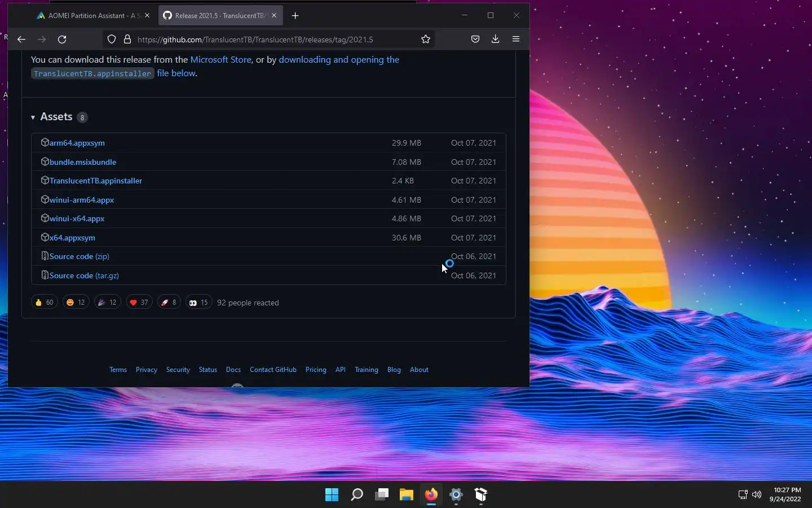The width and height of the screenshot is (812, 508).
Task: Click the smiley reaction with 12
Action: pos(76,303)
